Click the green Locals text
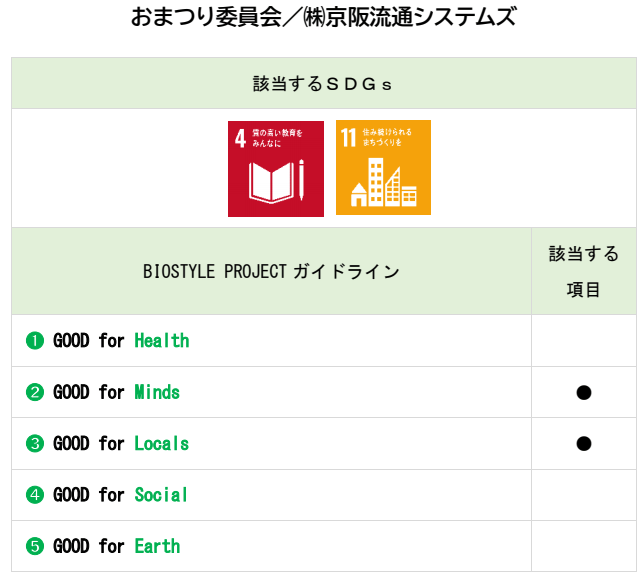 pyautogui.click(x=162, y=444)
